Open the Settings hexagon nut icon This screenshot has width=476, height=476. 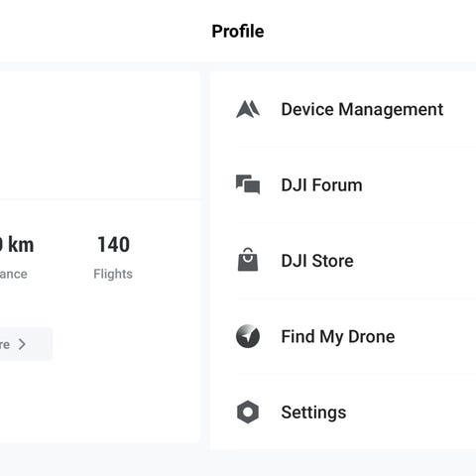(x=248, y=412)
